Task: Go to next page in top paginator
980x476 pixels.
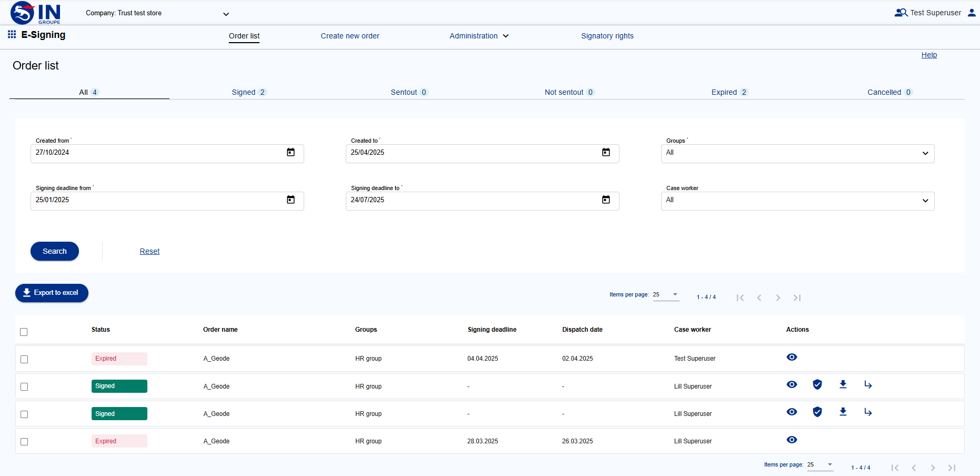Action: [778, 298]
